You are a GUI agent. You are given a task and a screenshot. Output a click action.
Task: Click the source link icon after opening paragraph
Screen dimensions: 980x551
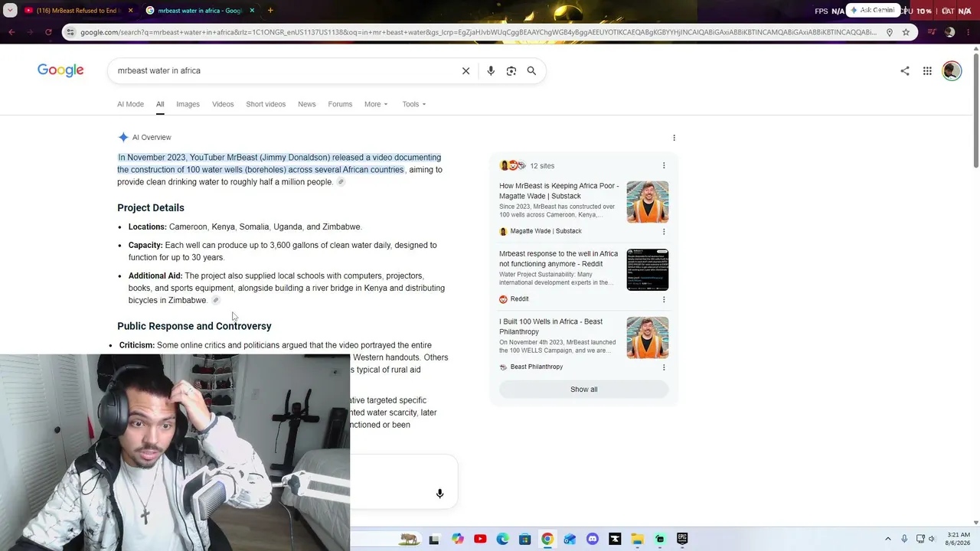click(341, 182)
